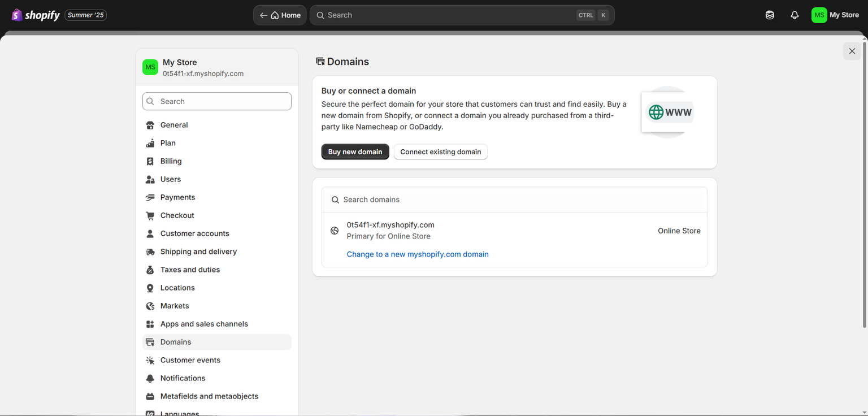Open the Sidekick assistant icon
Screen dimensions: 868x416
(770, 15)
